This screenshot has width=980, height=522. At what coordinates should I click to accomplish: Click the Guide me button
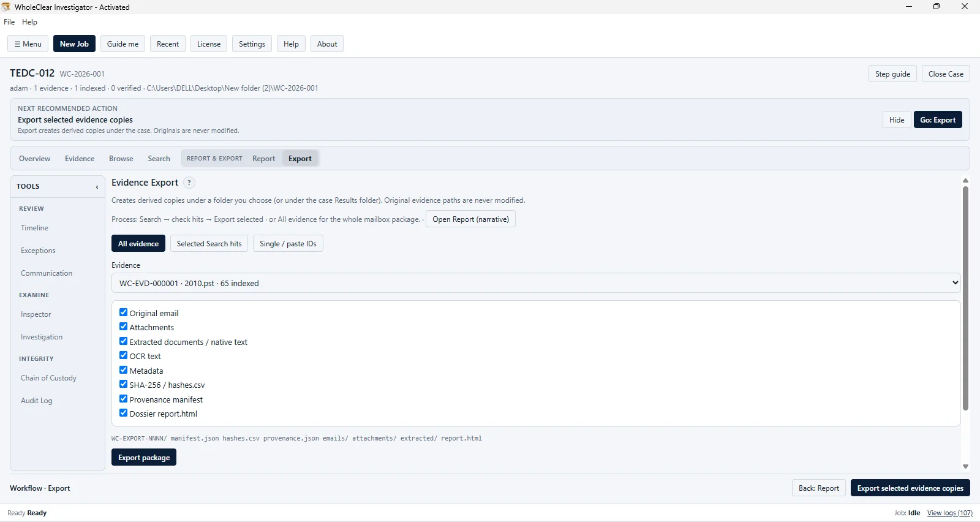[123, 44]
